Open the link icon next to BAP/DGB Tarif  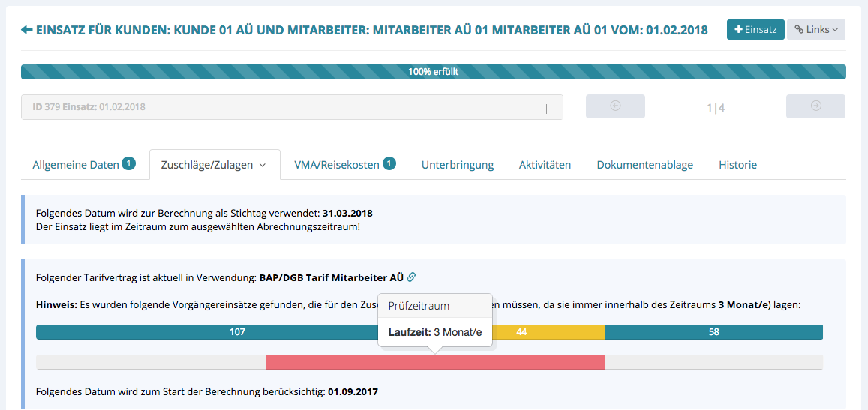tap(411, 277)
